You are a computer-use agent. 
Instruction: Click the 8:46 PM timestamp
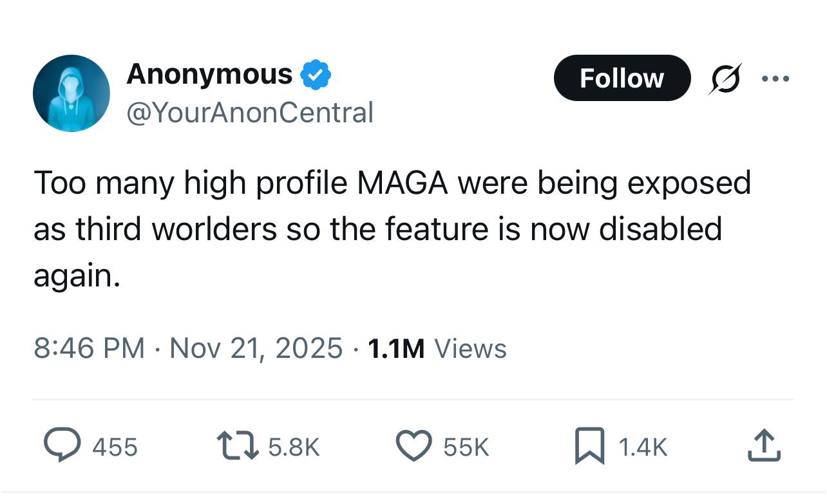(x=89, y=348)
